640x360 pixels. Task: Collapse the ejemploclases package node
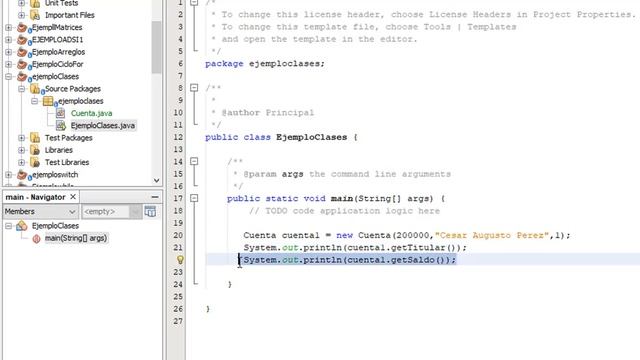[35, 101]
